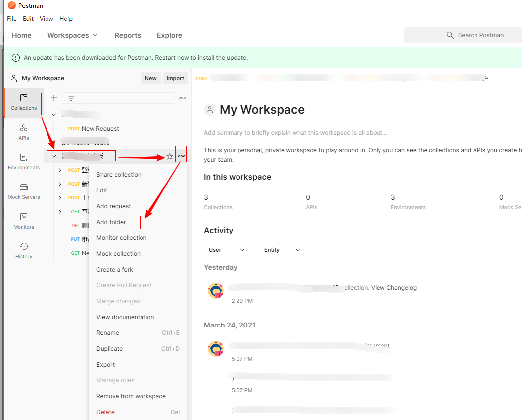Screen dimensions: 522x420
Task: Click the update notice info icon
Action: click(x=16, y=58)
